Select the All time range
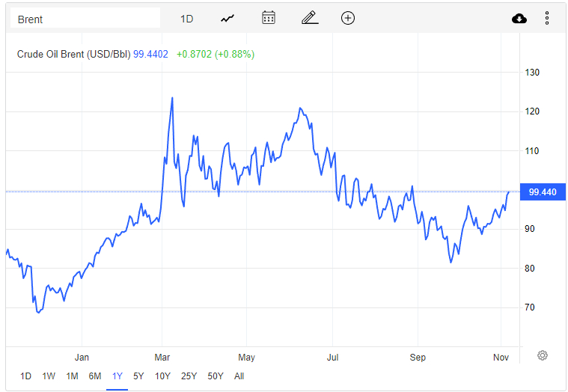568x392 pixels. click(239, 376)
